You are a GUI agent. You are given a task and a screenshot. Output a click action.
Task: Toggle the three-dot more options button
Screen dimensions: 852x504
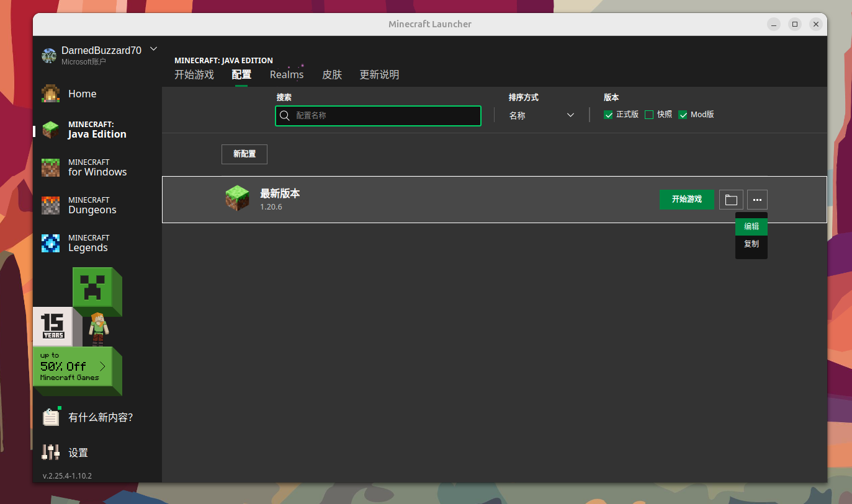(757, 200)
